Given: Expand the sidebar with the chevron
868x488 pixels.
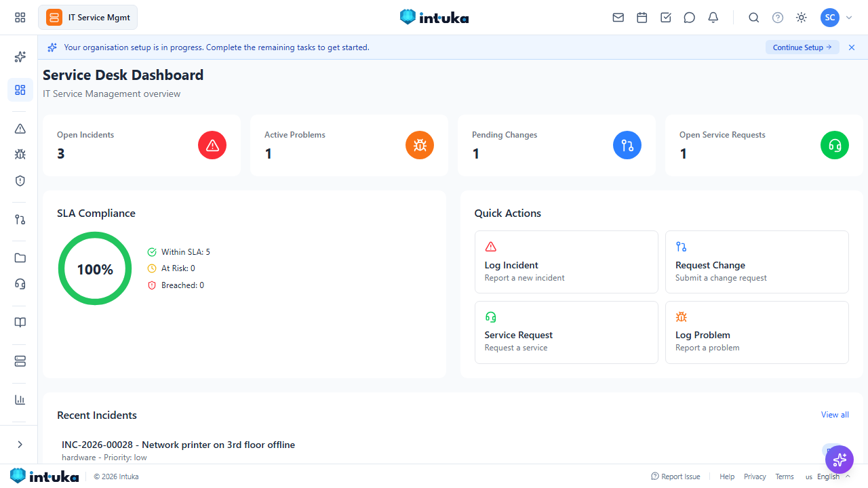Looking at the screenshot, I should click(x=20, y=445).
